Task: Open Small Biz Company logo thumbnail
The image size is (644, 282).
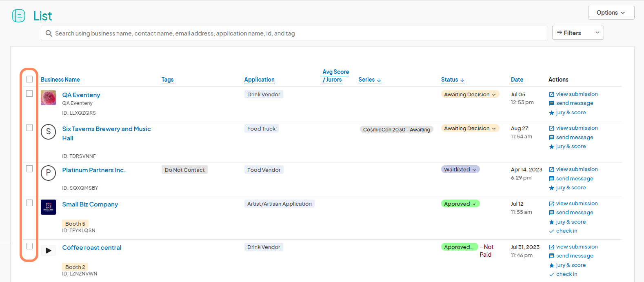Action: pos(48,207)
